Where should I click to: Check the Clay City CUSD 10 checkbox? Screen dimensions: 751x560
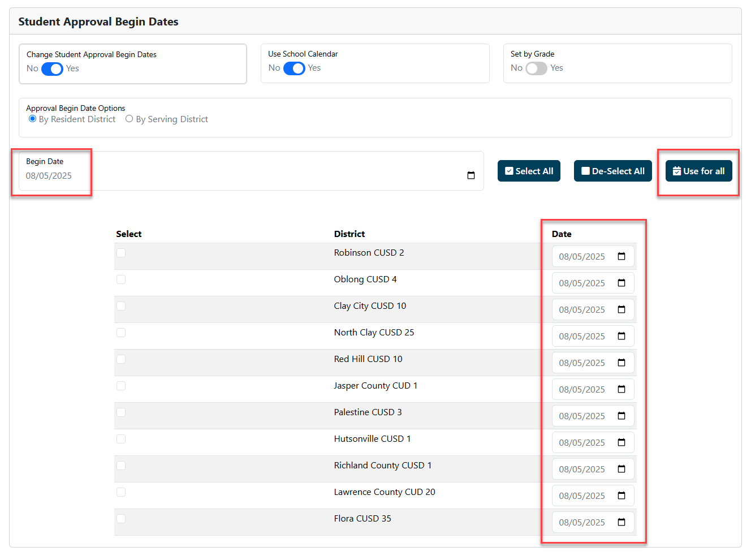click(x=121, y=306)
